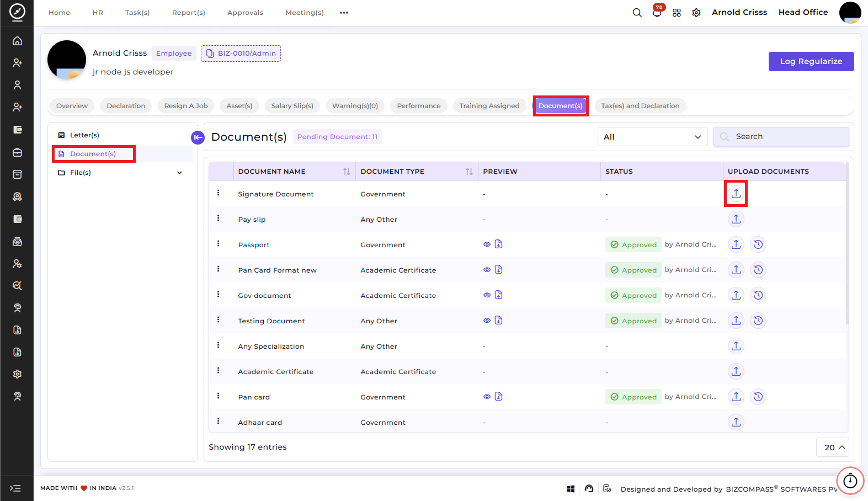
Task: Click Head Office in the header
Action: (x=803, y=12)
